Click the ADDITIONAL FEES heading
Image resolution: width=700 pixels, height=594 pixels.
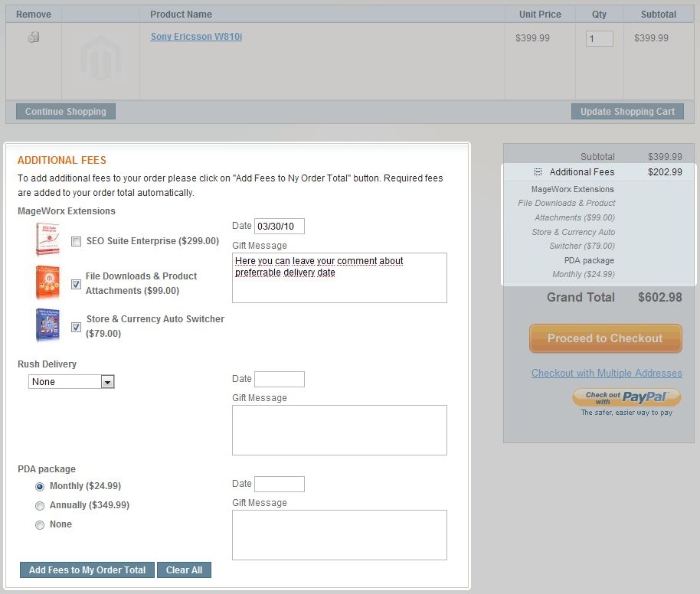(62, 160)
